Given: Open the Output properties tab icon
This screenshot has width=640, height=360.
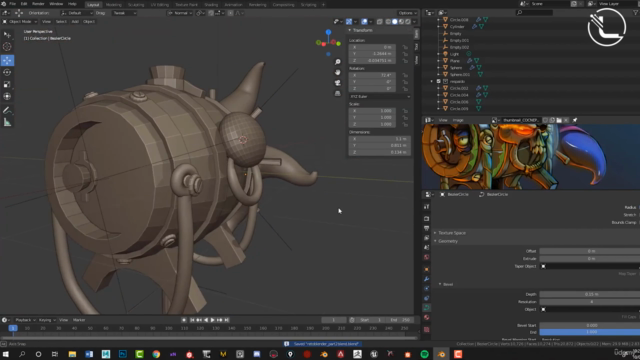Looking at the screenshot, I should coord(427,228).
